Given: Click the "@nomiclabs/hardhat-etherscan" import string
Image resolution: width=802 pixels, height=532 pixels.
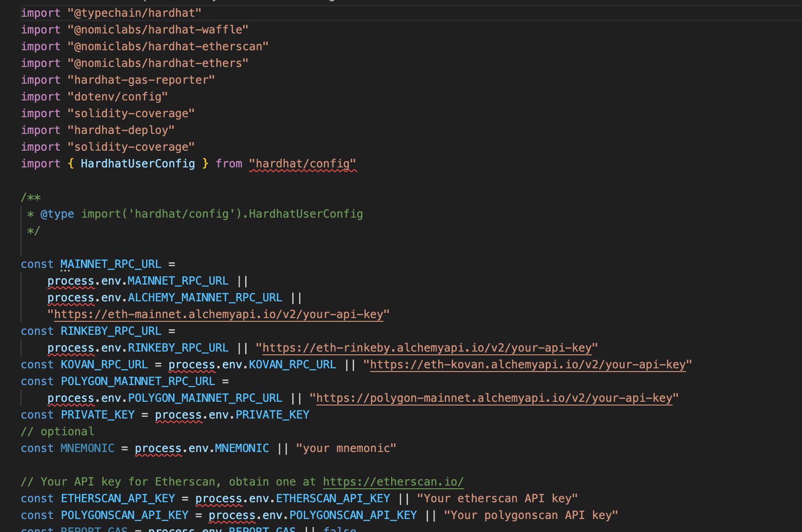Looking at the screenshot, I should point(168,47).
